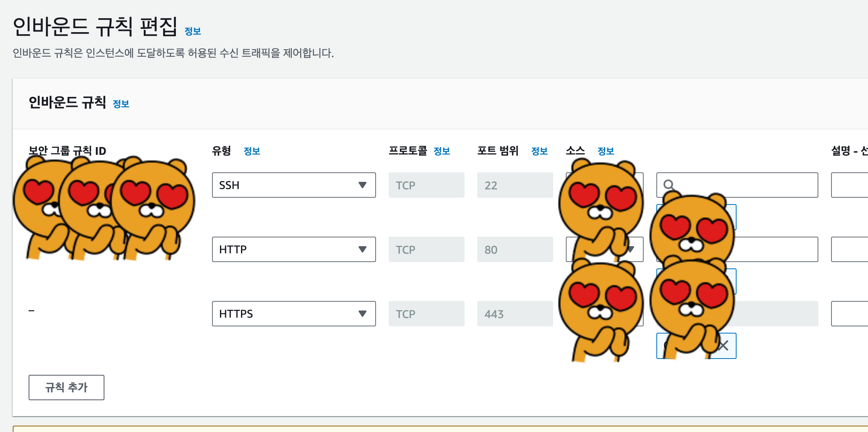Click the search magnifier in SSH source field

pyautogui.click(x=668, y=185)
